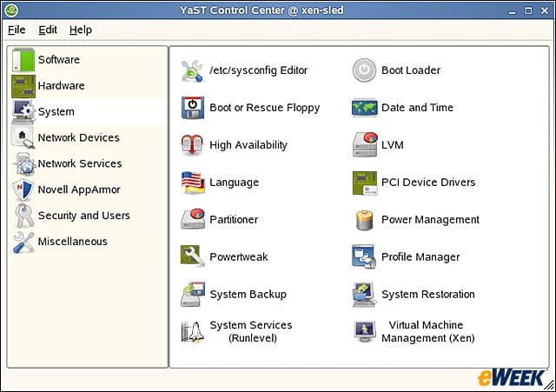Click the Date and Time world map icon
556x392 pixels.
[365, 108]
